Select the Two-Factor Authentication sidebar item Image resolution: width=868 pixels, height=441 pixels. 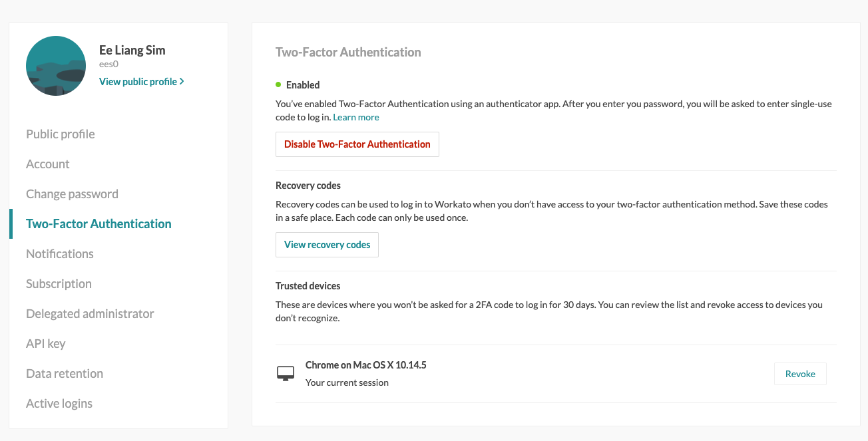99,223
